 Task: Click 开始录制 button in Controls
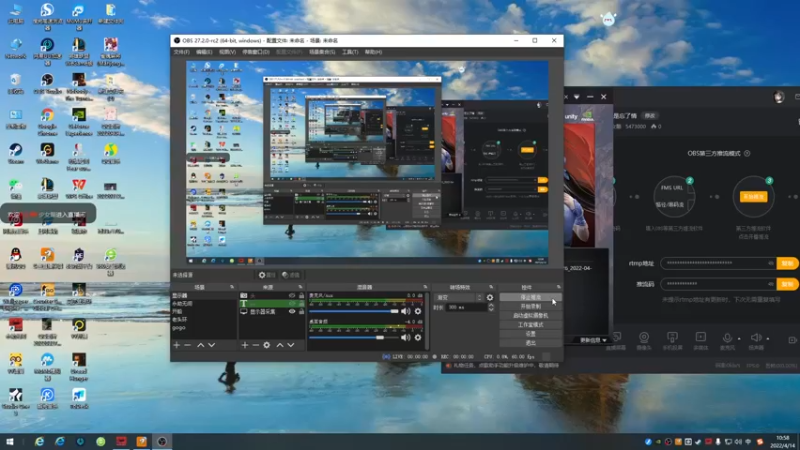[531, 307]
